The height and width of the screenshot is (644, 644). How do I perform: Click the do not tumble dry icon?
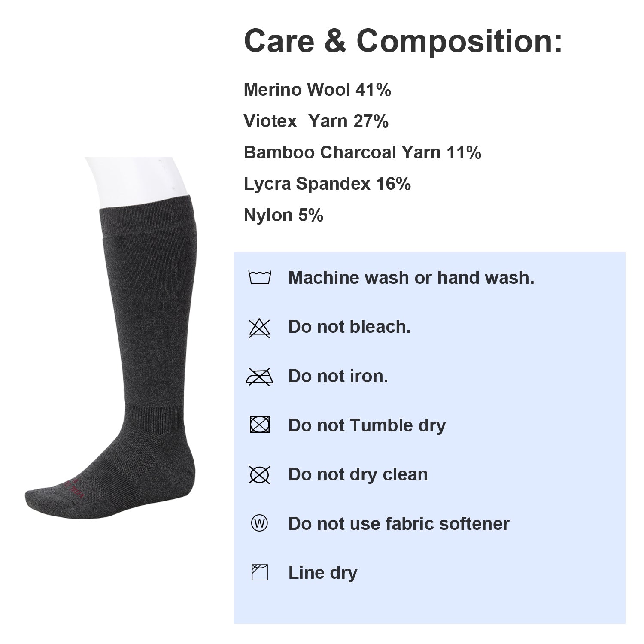pyautogui.click(x=260, y=425)
